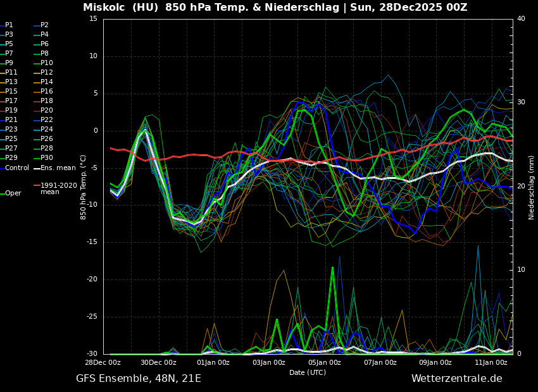
Task: Select the 28Dec 00z date tick
Action: pos(103,363)
